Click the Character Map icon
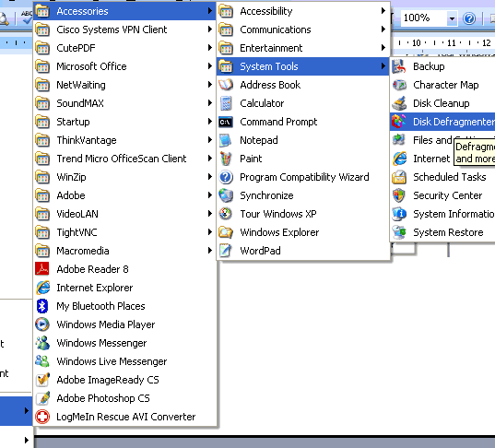The width and height of the screenshot is (495, 448). click(x=399, y=85)
